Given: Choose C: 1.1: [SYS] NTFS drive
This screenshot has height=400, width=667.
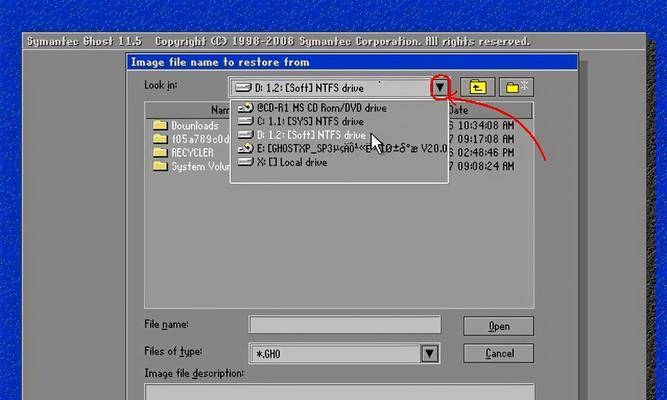Looking at the screenshot, I should point(339,121).
